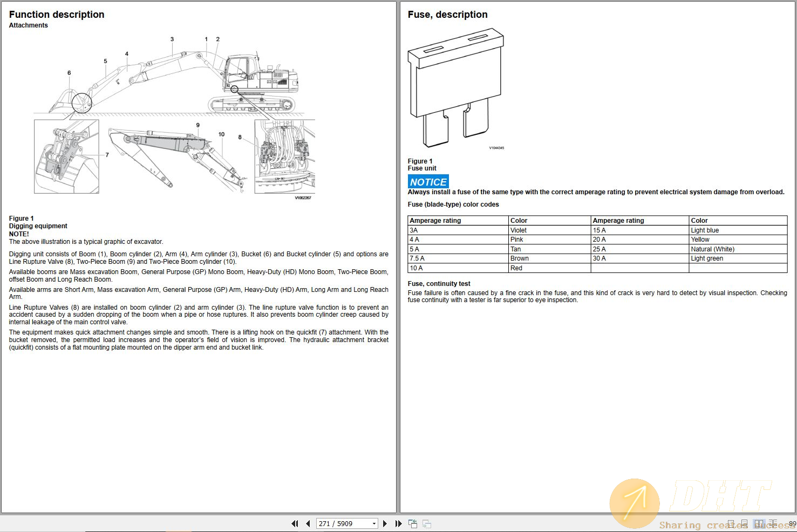
Task: Select two-page continuous layout icon
Action: (x=773, y=523)
